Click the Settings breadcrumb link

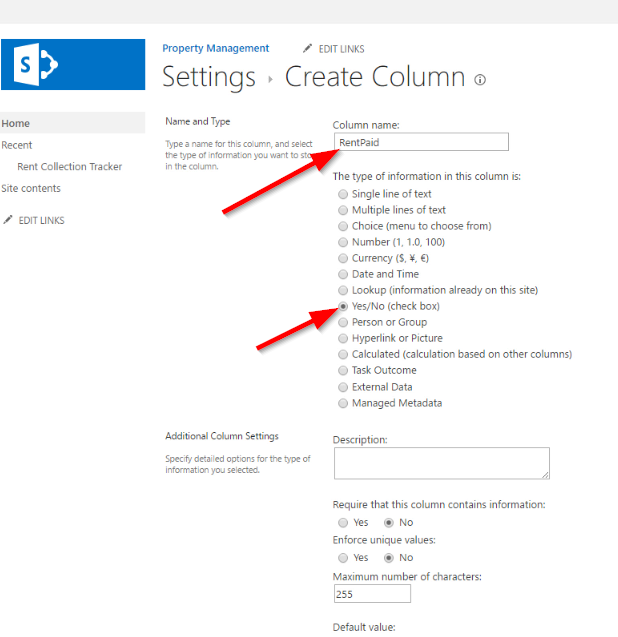(209, 77)
